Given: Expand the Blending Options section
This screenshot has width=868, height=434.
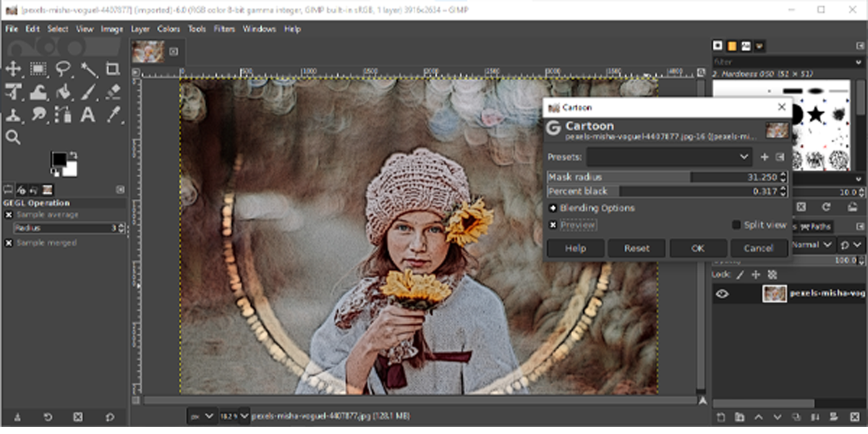Looking at the screenshot, I should 553,208.
